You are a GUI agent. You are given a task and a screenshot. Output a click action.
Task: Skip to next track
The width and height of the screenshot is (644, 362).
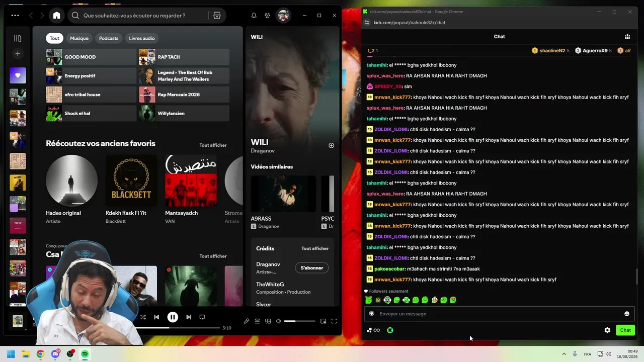click(x=189, y=317)
